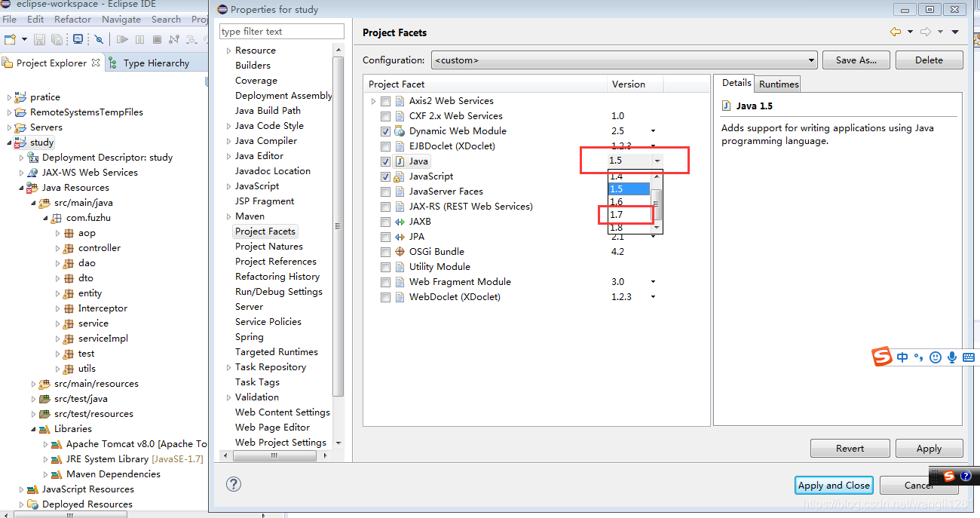Enable the JAXB facet checkbox
980x518 pixels.
click(386, 222)
